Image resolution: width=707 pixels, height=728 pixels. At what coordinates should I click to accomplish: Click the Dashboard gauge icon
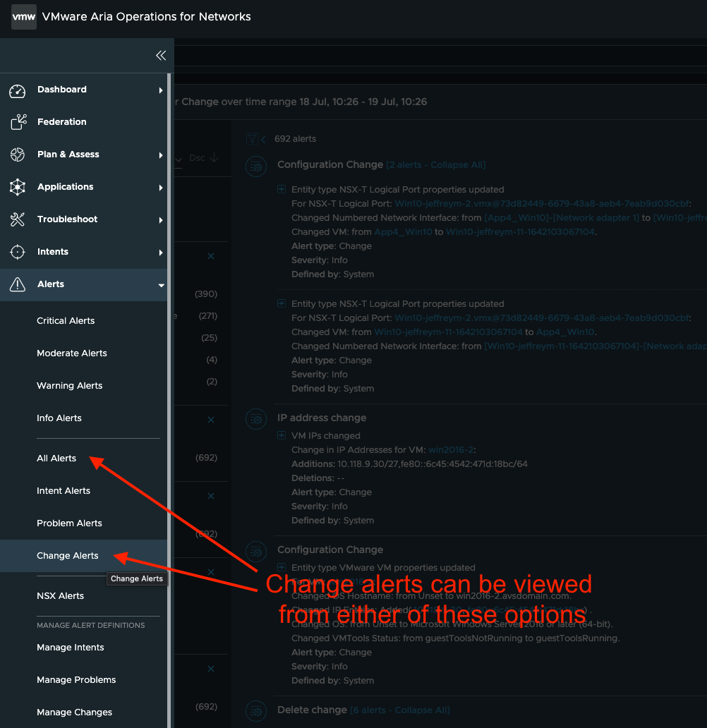pyautogui.click(x=18, y=90)
